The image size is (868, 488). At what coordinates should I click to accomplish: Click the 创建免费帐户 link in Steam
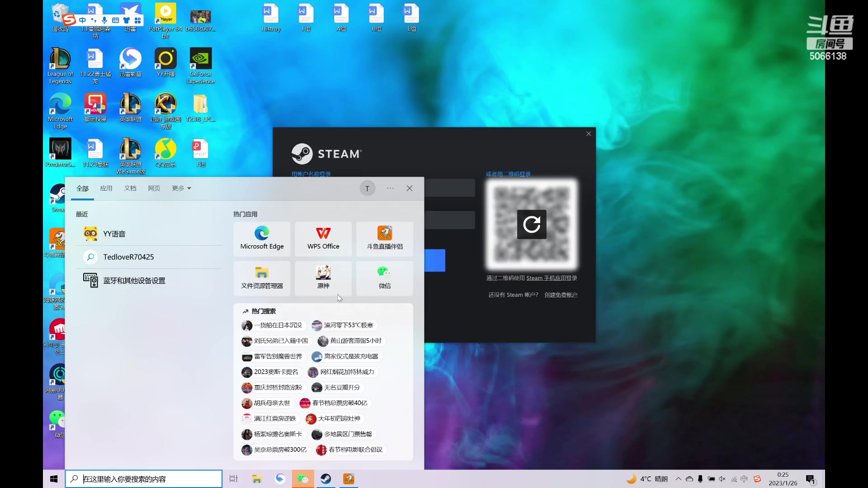click(x=561, y=295)
